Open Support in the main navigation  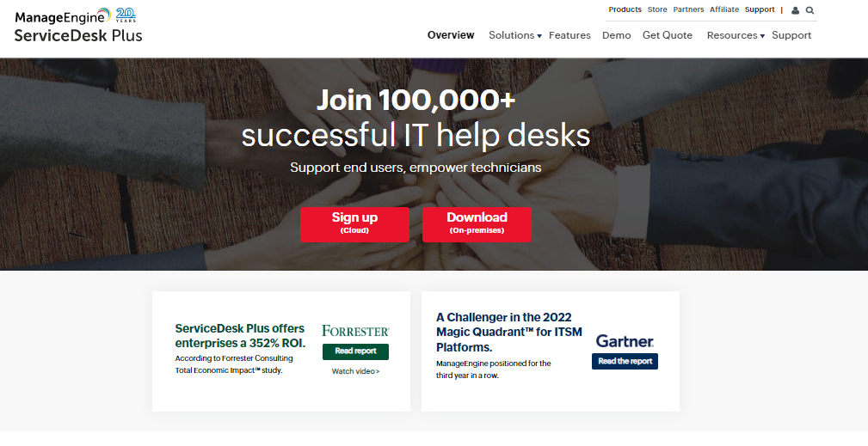[x=791, y=35]
